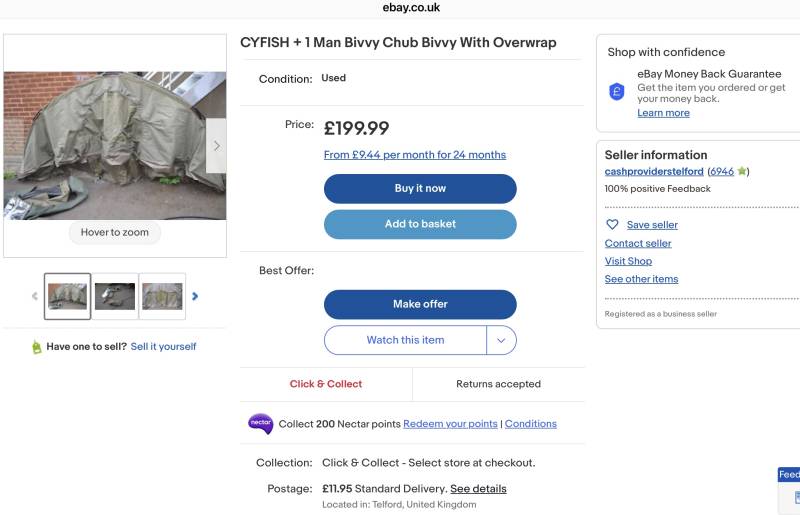Expand the Watch this item dropdown arrow
This screenshot has width=800, height=515.
(501, 340)
